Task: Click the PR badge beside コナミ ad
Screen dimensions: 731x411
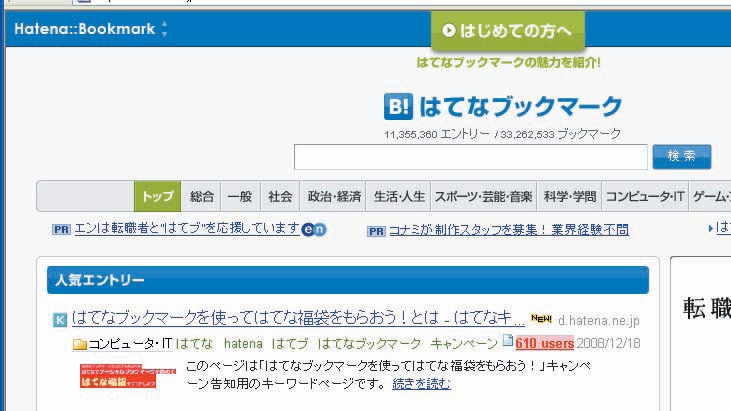Action: click(x=376, y=231)
